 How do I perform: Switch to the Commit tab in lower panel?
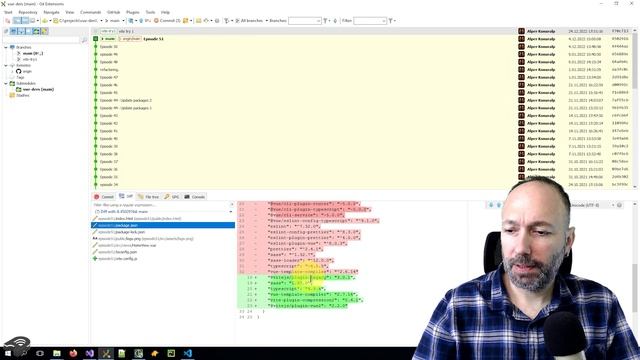[x=104, y=197]
